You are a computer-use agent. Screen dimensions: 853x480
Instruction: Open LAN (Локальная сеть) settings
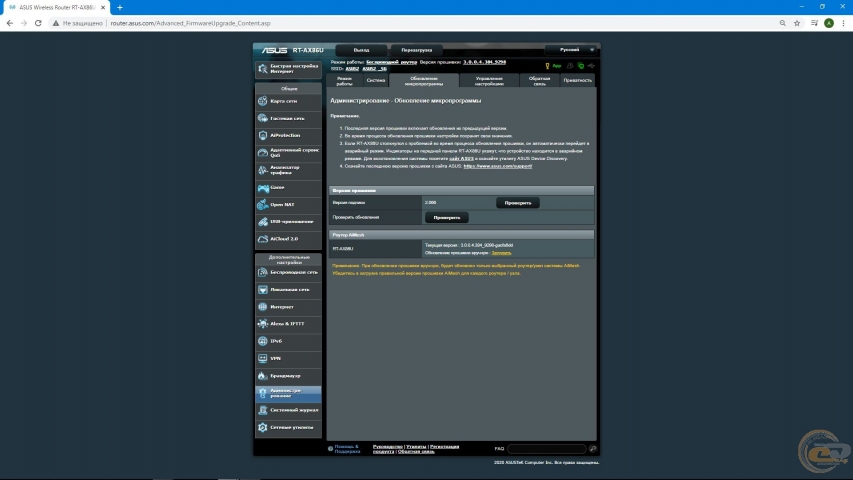pos(288,290)
